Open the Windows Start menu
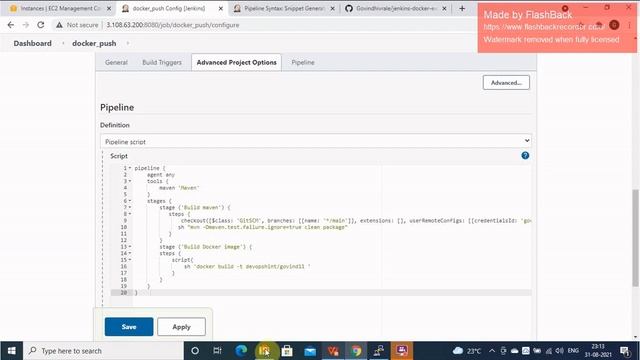 (x=11, y=351)
